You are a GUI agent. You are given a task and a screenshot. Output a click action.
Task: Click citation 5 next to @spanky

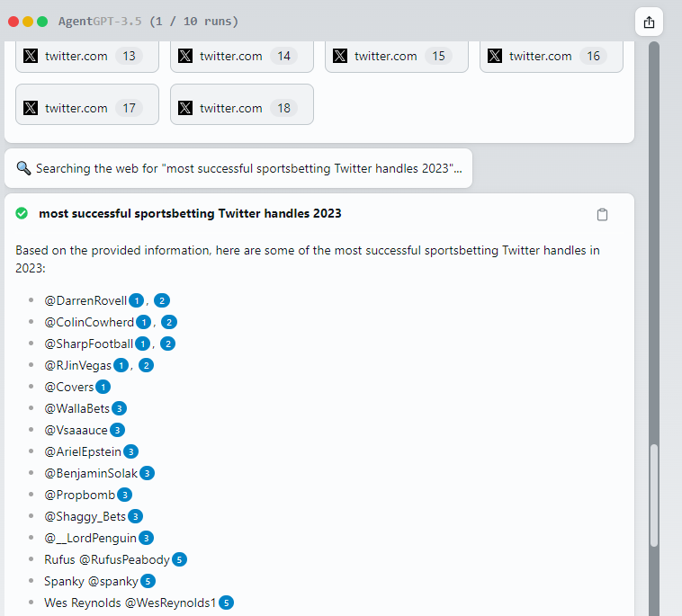coord(148,581)
